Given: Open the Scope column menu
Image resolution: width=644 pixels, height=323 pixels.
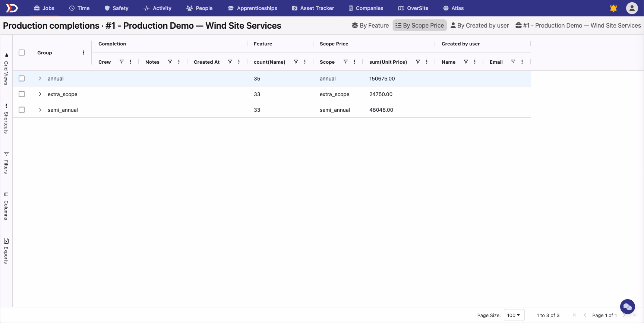Looking at the screenshot, I should (x=354, y=62).
